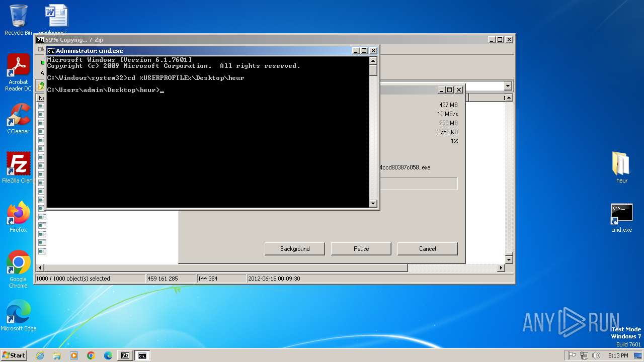Screen dimensions: 644x362
Task: Click the 260 MB processed value
Action: tap(448, 123)
